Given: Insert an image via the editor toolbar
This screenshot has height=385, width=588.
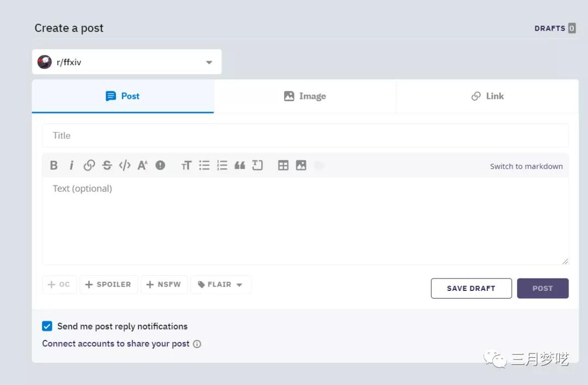Looking at the screenshot, I should (301, 165).
